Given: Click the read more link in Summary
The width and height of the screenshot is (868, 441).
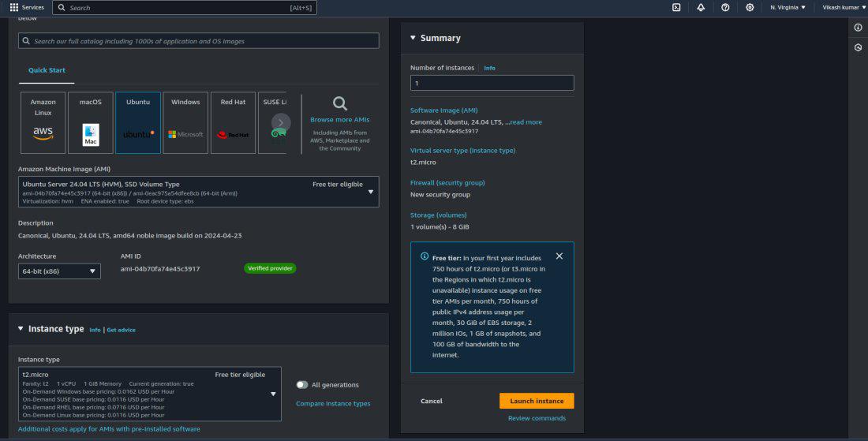Looking at the screenshot, I should [x=526, y=122].
